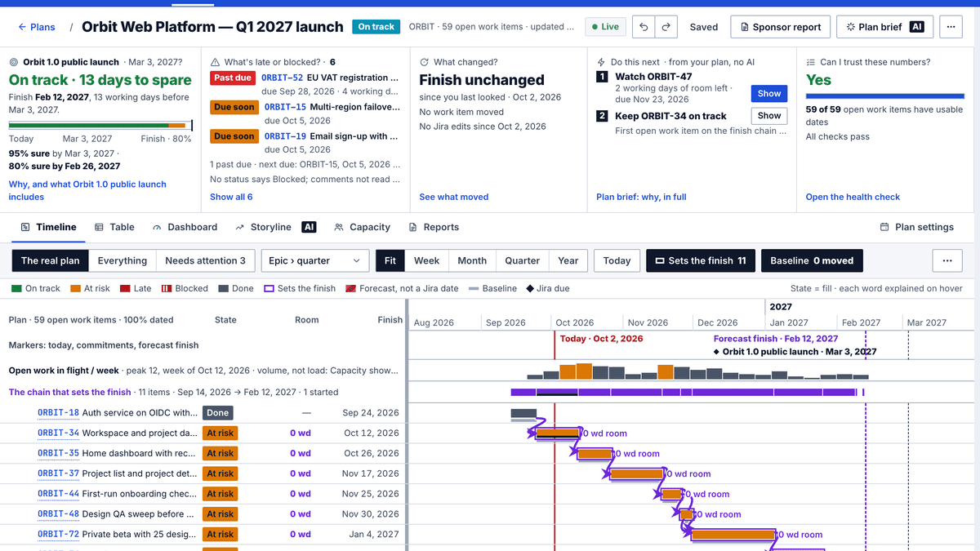Viewport: 980px width, 551px height.
Task: Open Plan brief: why, in full
Action: (x=641, y=197)
